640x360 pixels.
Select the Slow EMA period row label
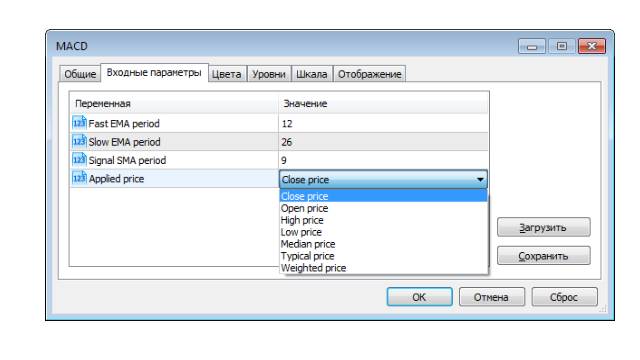(x=124, y=142)
